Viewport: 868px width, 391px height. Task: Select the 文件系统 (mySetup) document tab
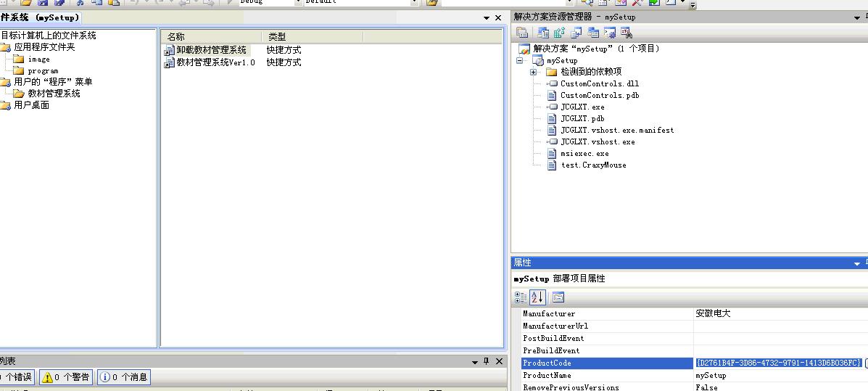tap(40, 17)
